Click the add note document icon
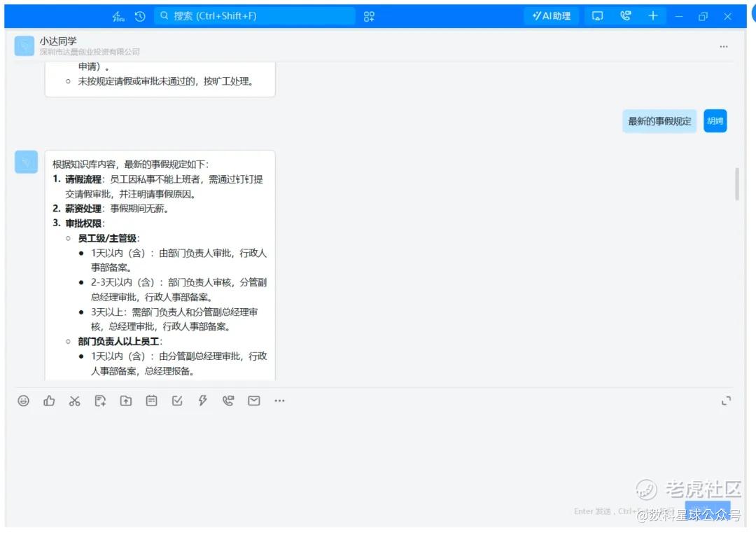This screenshot has height=533, width=756. click(x=100, y=401)
